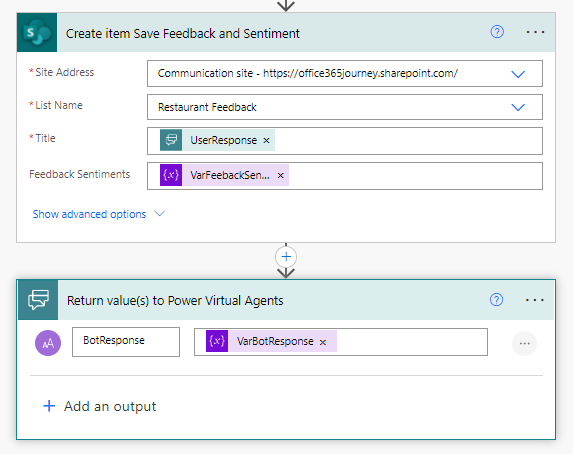The height and width of the screenshot is (454, 573).
Task: Click the Restaurant Feedback list name field
Action: coord(345,107)
